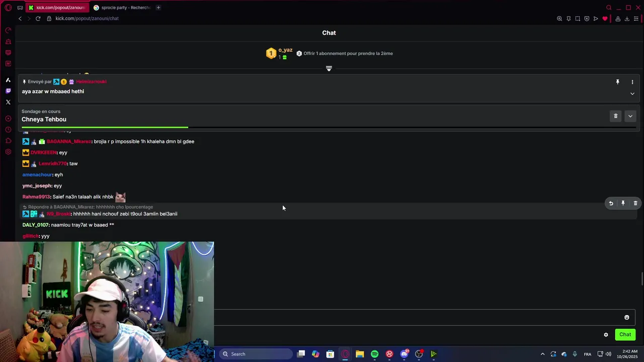The width and height of the screenshot is (644, 362).
Task: Switch to the 'sprocle party' Google tab
Action: [x=122, y=8]
